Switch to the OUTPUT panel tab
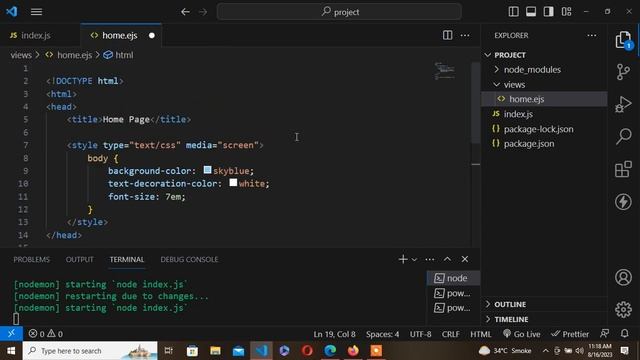The width and height of the screenshot is (640, 360). (80, 260)
